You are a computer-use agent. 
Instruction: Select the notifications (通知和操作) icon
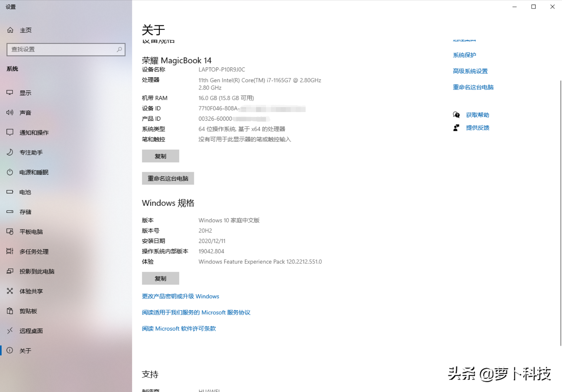tap(10, 132)
